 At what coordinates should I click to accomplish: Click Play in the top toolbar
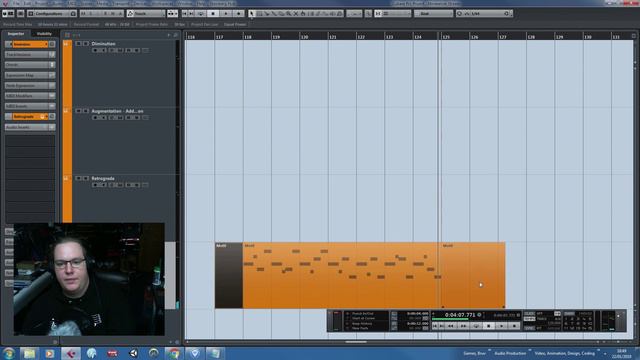pos(225,13)
